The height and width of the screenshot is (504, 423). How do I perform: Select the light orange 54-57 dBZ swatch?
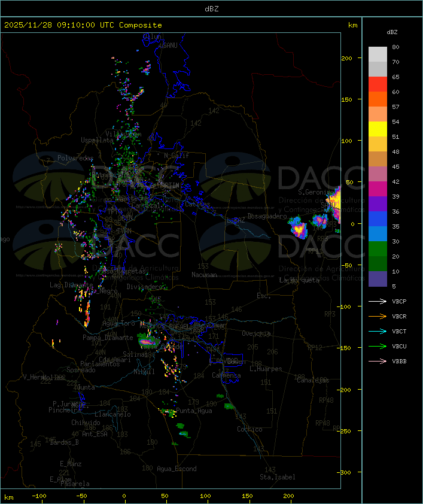pos(378,114)
